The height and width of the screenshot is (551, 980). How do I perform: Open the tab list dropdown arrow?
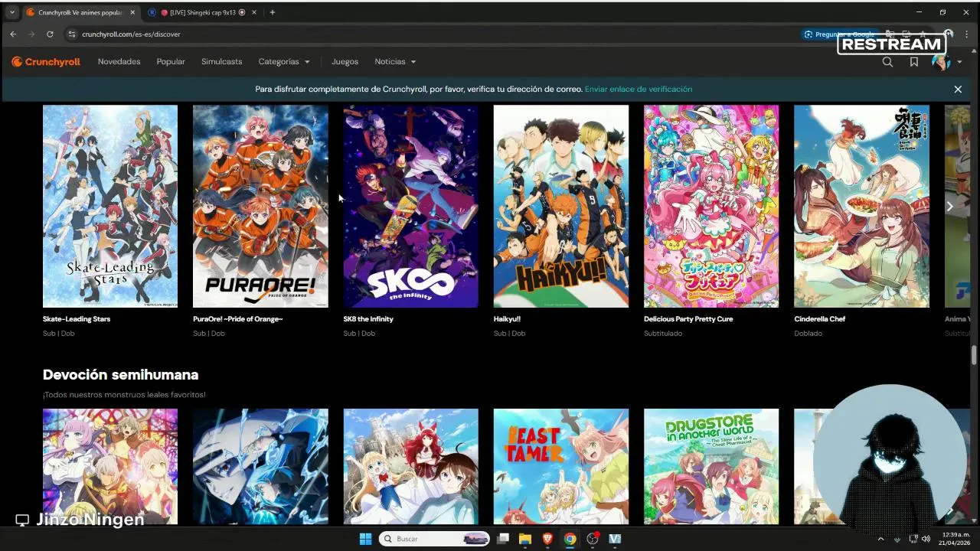(11, 12)
